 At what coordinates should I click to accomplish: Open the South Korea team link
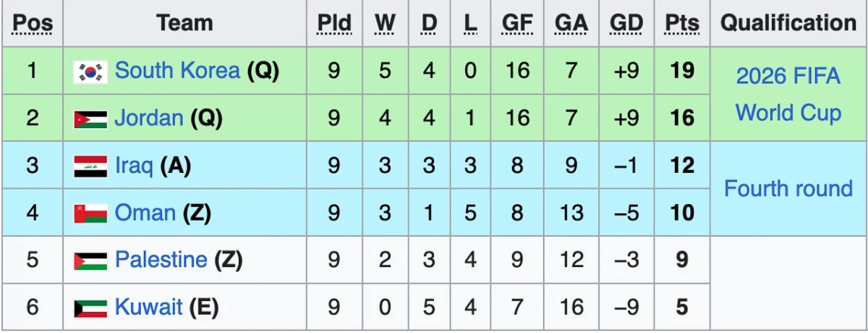(177, 70)
